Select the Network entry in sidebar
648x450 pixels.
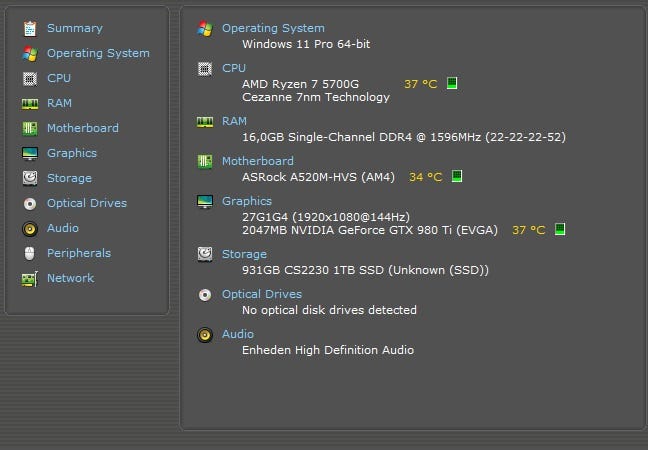[70, 278]
